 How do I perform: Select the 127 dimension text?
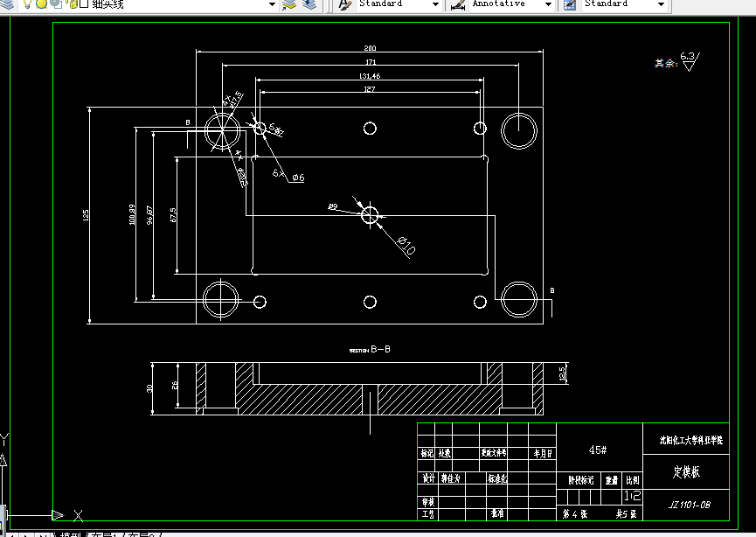point(370,89)
